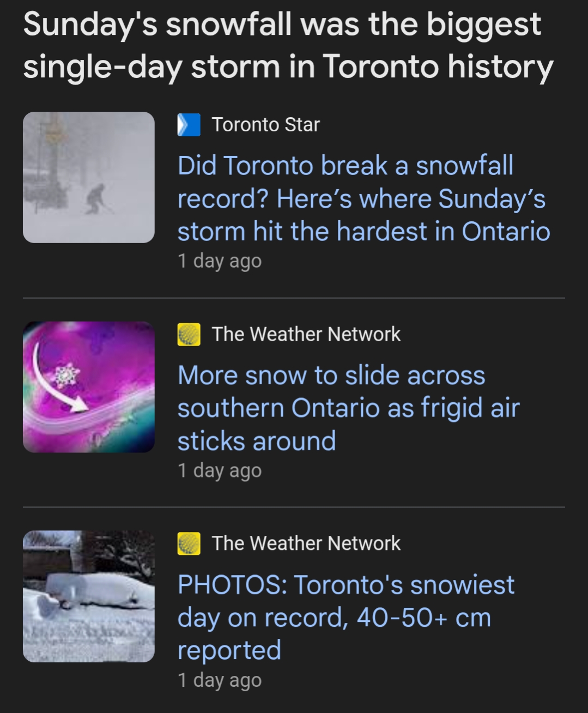
Task: Click the Toronto Star logo icon
Action: pos(189,125)
